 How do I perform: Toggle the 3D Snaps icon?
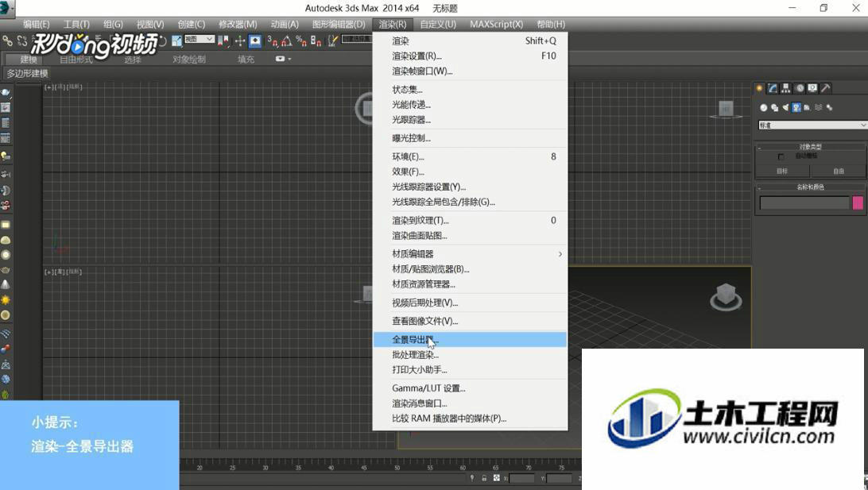coord(273,41)
